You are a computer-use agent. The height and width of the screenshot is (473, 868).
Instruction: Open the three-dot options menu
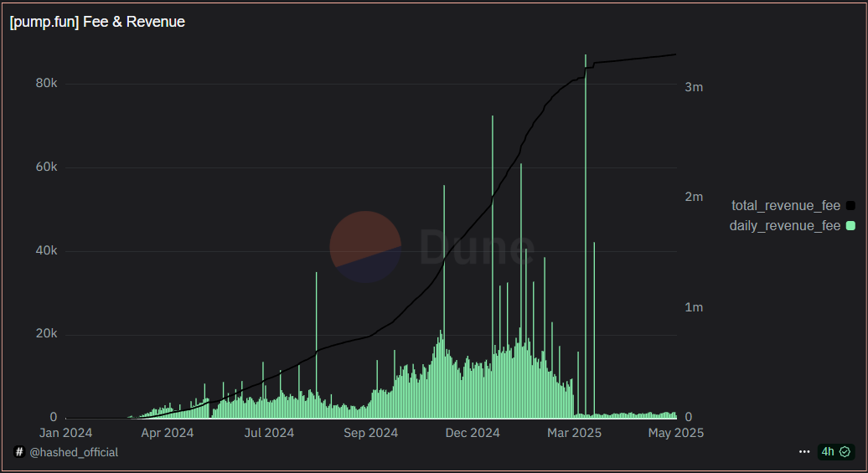click(x=804, y=452)
